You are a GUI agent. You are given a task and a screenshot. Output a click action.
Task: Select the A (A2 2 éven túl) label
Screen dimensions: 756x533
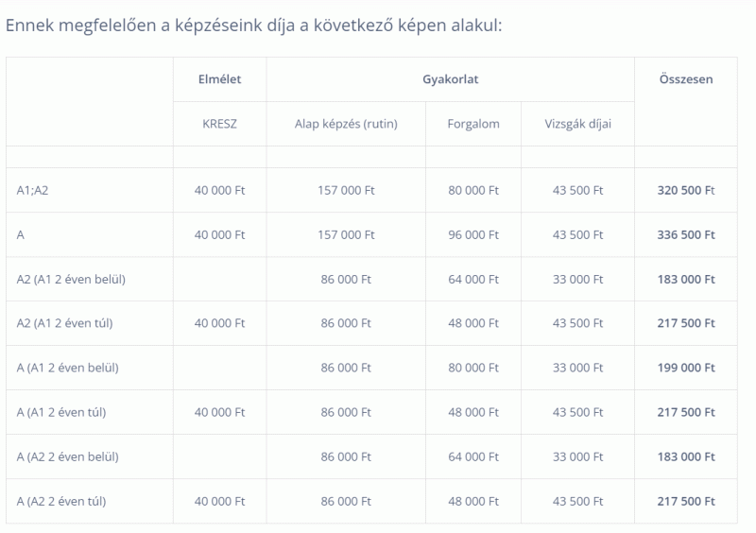[61, 501]
